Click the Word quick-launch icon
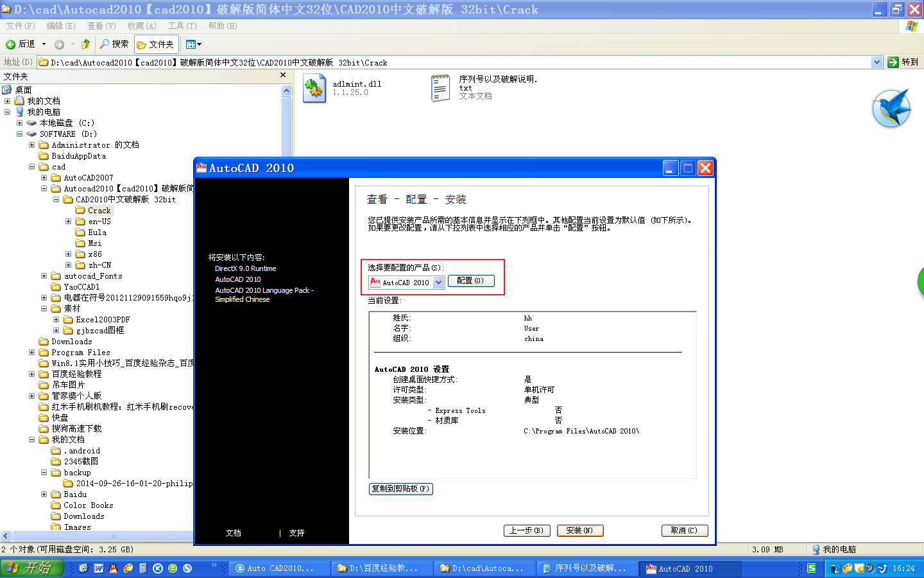Screen dimensions: 924x578 point(99,568)
